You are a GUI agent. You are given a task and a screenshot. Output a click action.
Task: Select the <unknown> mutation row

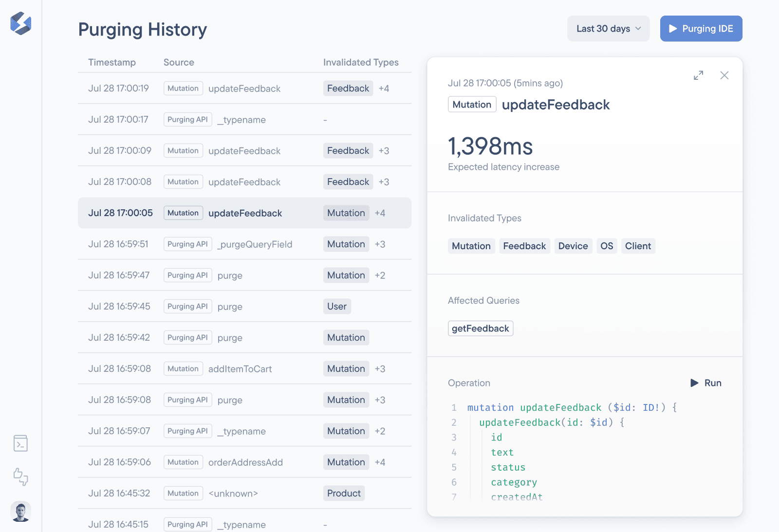pos(233,494)
